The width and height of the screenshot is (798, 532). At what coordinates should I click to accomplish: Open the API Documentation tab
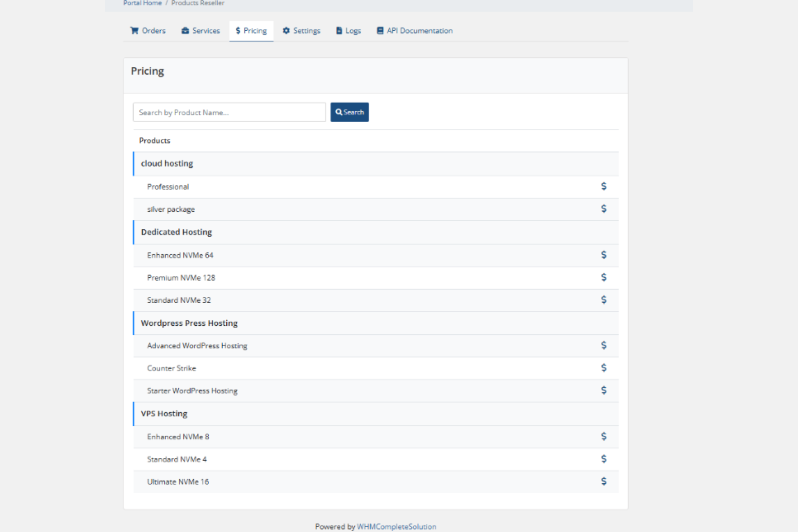(x=414, y=31)
